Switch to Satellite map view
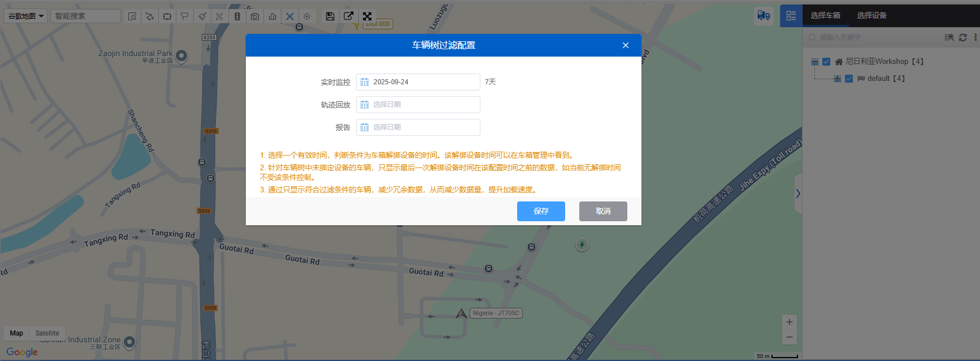 click(47, 333)
